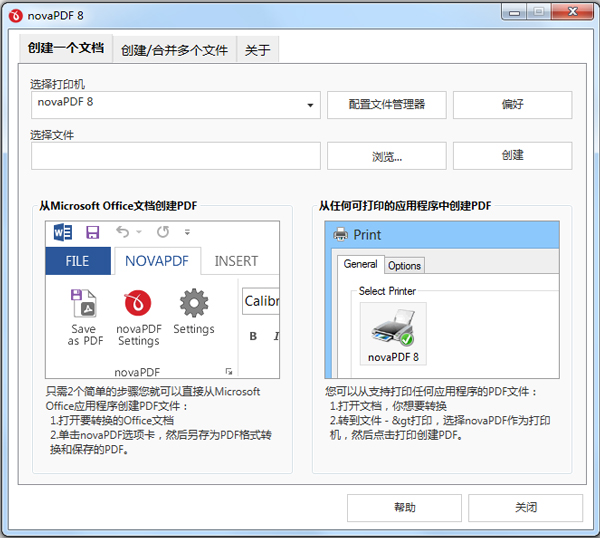Image resolution: width=600 pixels, height=538 pixels.
Task: Click the 从Microsoft Office文档创建PDF heading
Action: click(118, 206)
